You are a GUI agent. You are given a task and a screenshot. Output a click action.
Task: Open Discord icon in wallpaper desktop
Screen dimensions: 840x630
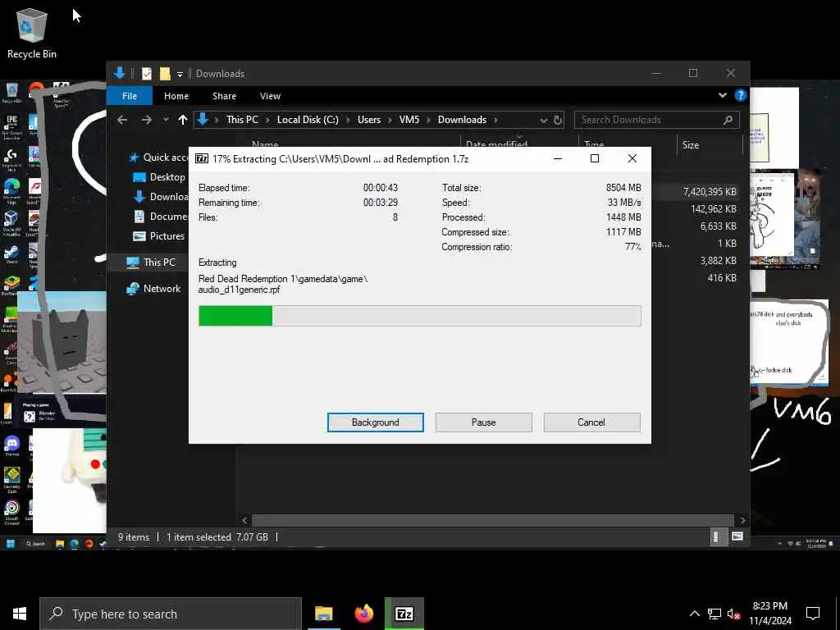pyautogui.click(x=11, y=444)
